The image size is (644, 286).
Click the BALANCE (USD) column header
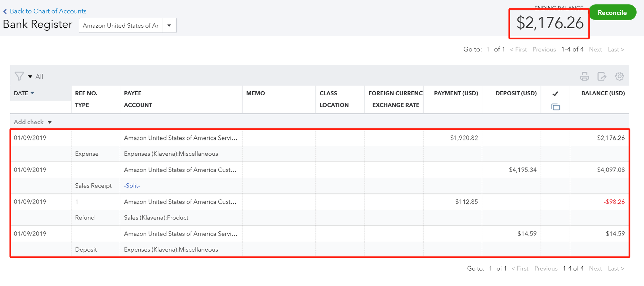[603, 93]
